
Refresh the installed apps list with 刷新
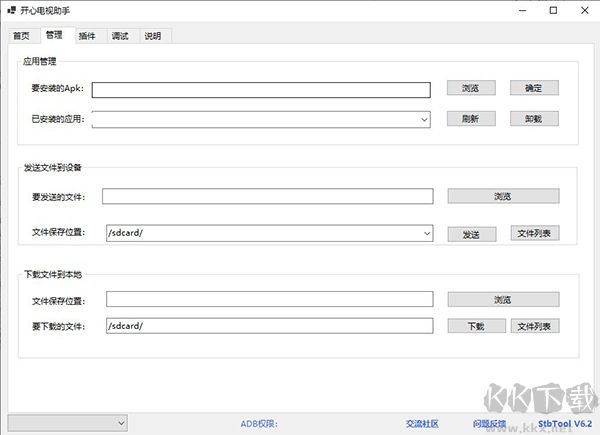[x=471, y=119]
